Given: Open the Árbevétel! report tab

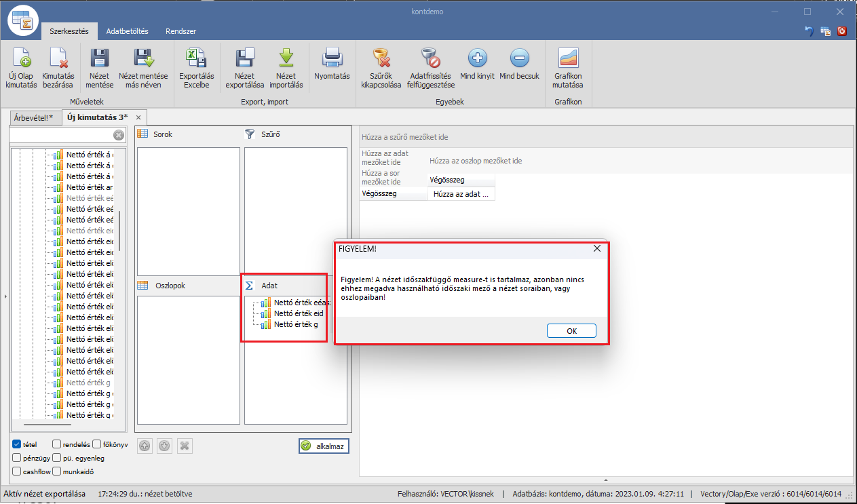Looking at the screenshot, I should click(33, 117).
